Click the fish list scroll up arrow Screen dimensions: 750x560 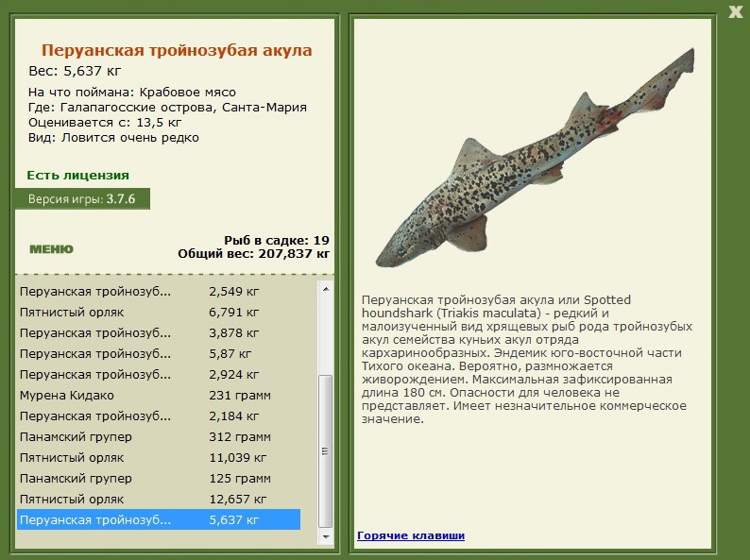click(326, 289)
